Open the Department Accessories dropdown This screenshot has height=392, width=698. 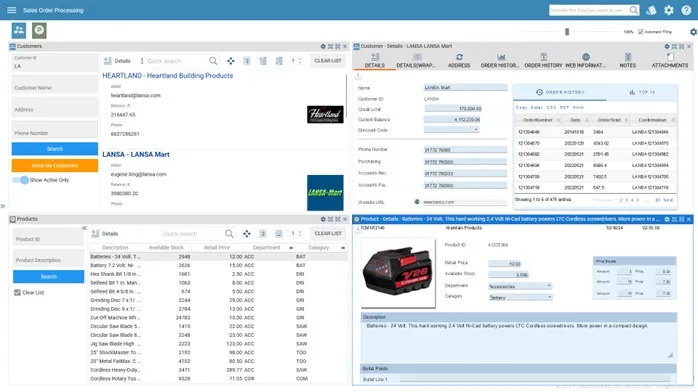pos(520,286)
